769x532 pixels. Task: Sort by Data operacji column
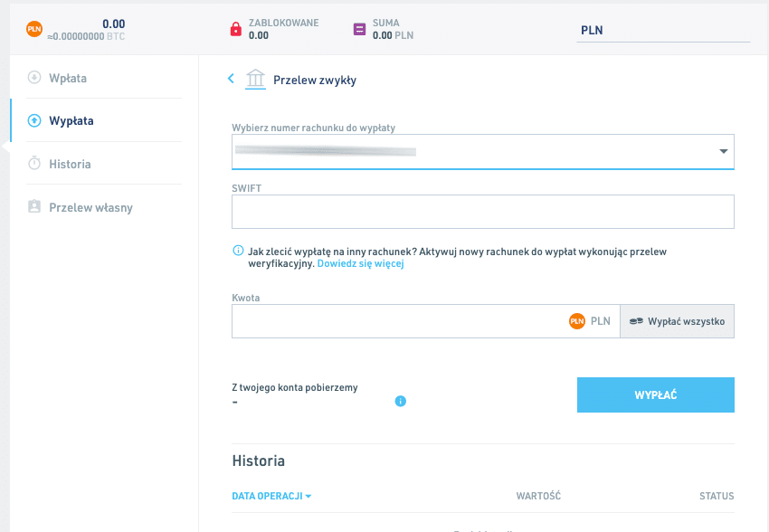click(x=271, y=496)
